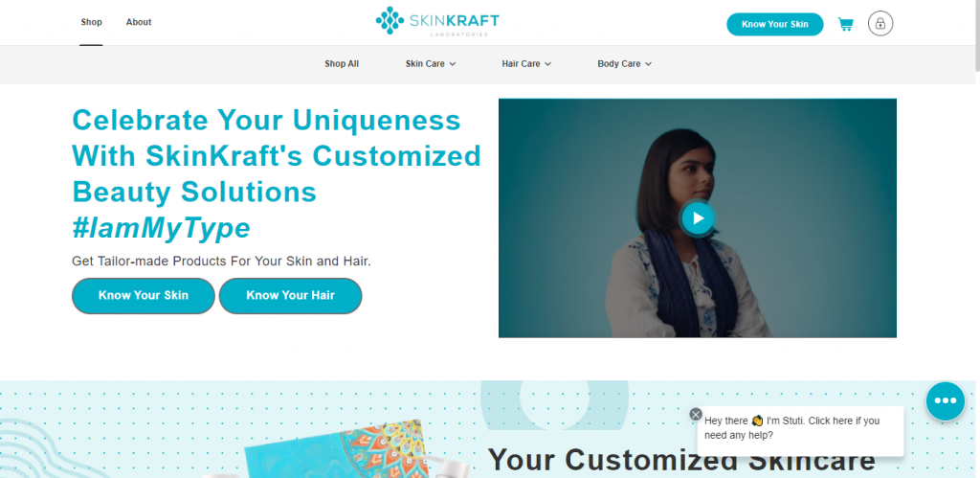Click the #IamMyType hashtag heading
This screenshot has height=478, width=980.
click(161, 228)
